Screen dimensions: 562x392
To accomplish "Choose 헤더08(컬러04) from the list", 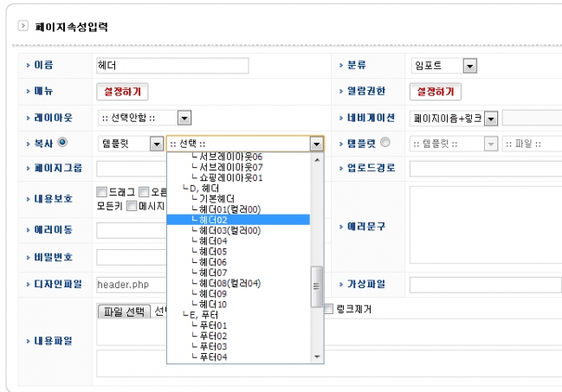I will [238, 283].
